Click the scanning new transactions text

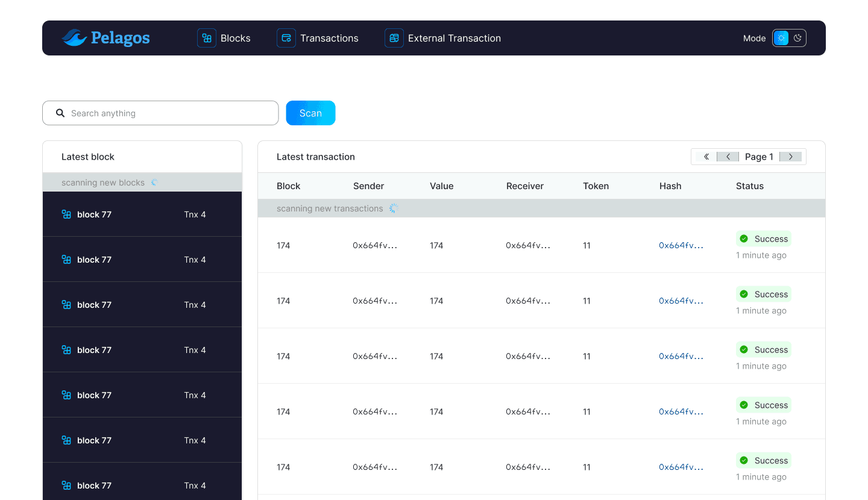[330, 208]
